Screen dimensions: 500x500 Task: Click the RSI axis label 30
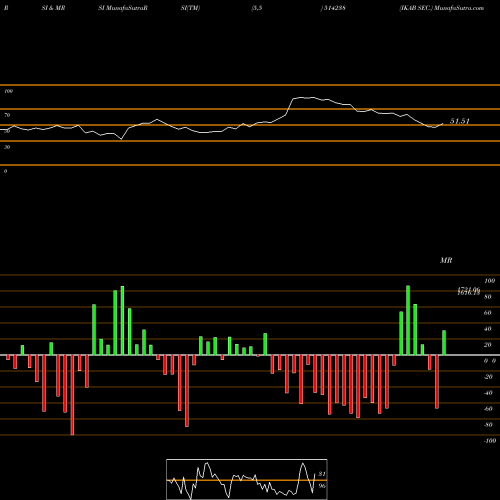7,147
